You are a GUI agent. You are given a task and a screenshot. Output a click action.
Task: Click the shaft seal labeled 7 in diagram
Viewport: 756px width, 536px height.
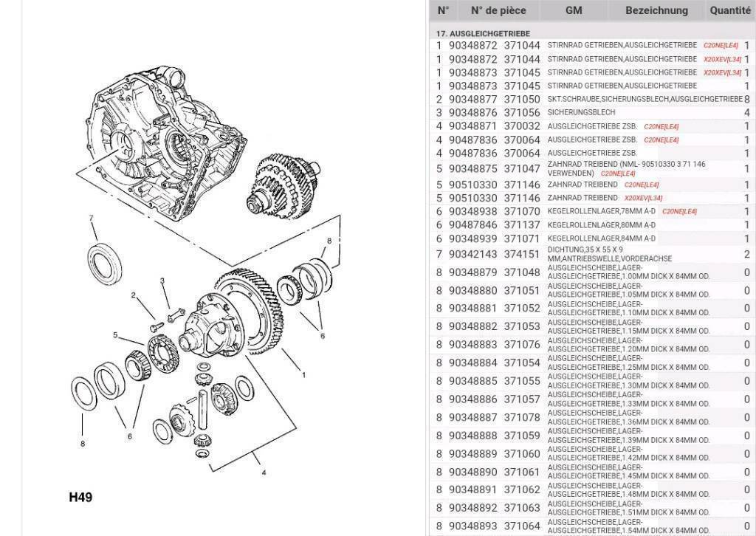point(105,264)
